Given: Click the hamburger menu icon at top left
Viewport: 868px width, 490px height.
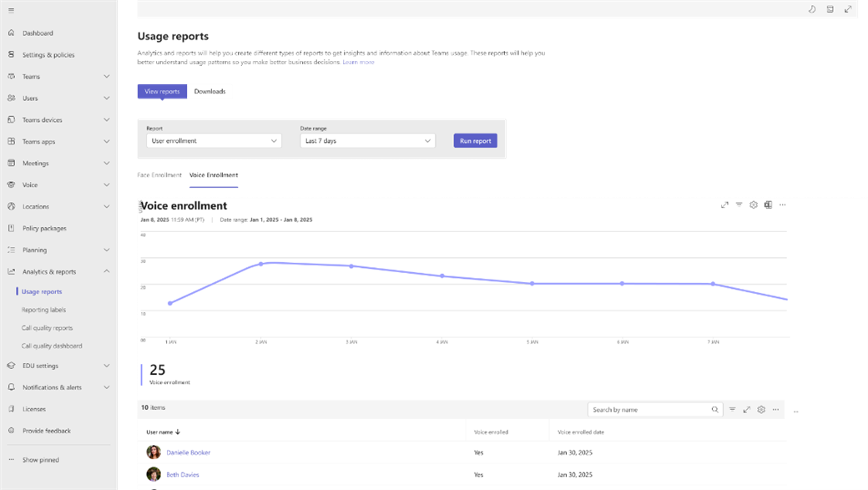Looking at the screenshot, I should pyautogui.click(x=11, y=10).
